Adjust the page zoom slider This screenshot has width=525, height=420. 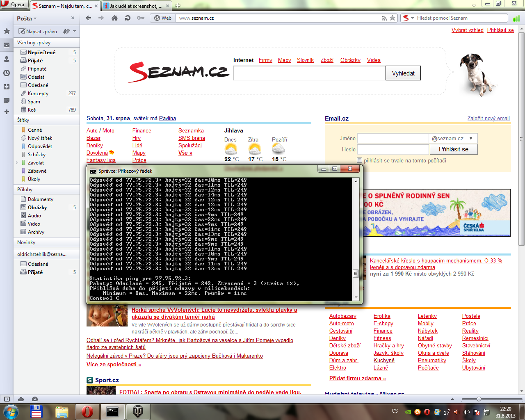coord(479,399)
